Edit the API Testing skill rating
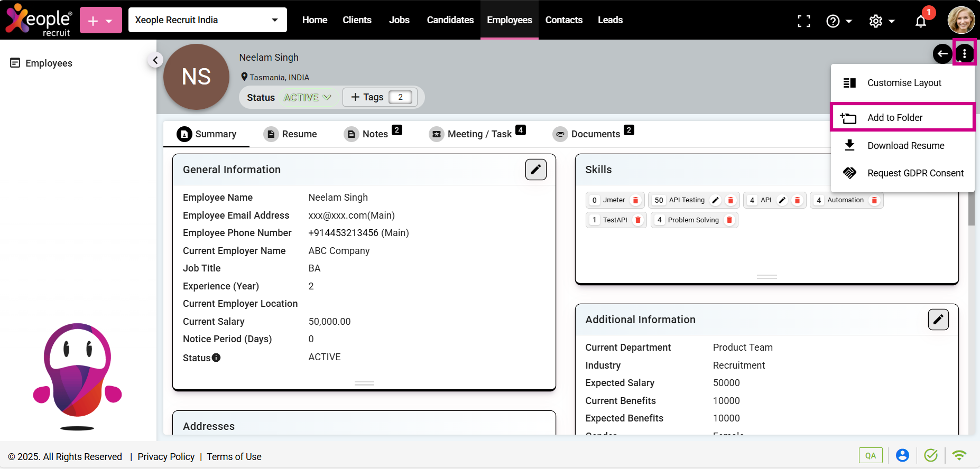The height and width of the screenshot is (469, 980). pos(715,200)
